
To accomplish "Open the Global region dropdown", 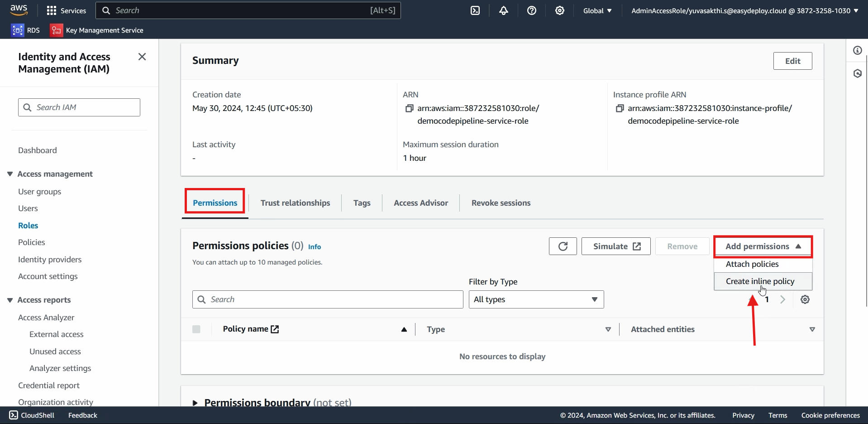I will [x=597, y=10].
